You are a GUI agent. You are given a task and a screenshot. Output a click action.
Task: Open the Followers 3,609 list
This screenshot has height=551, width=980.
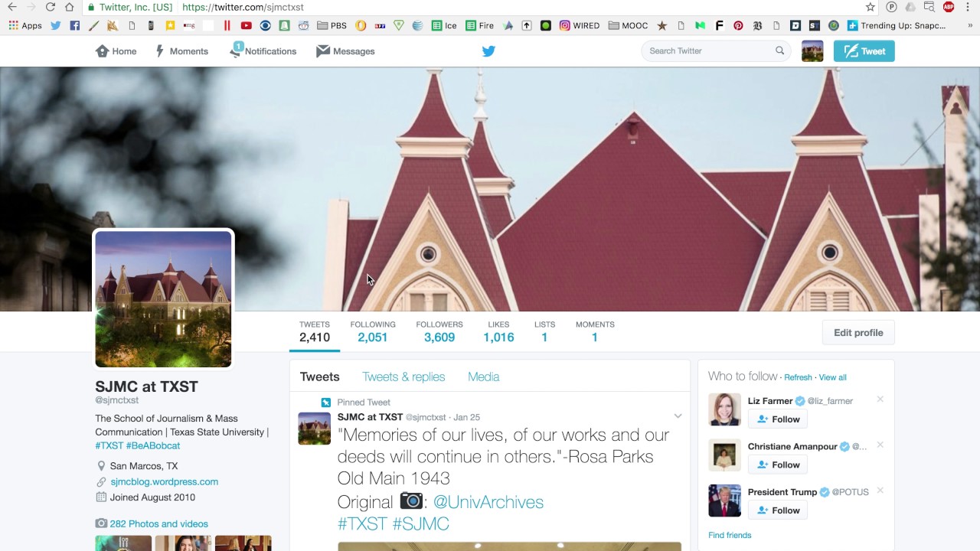(x=439, y=331)
